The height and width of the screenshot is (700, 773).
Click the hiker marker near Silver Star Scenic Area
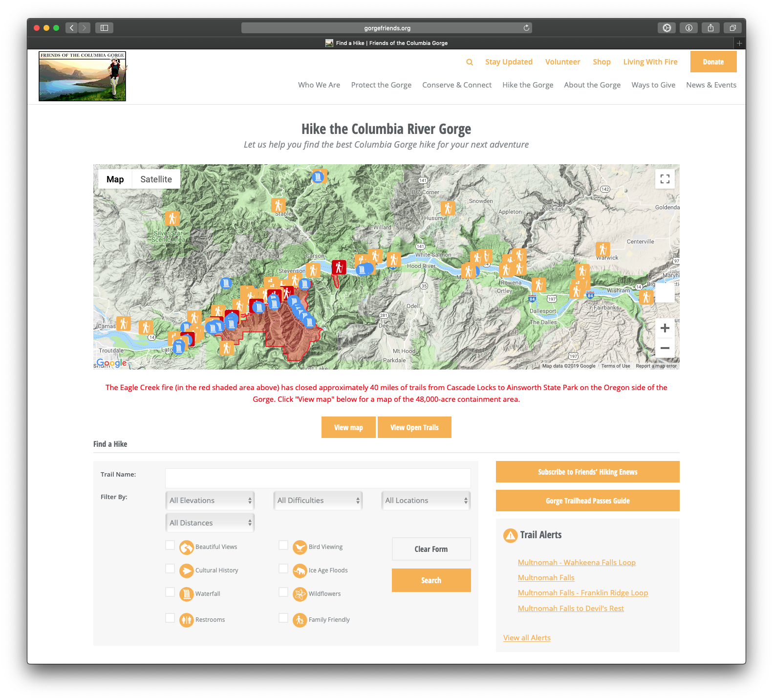[x=172, y=218]
